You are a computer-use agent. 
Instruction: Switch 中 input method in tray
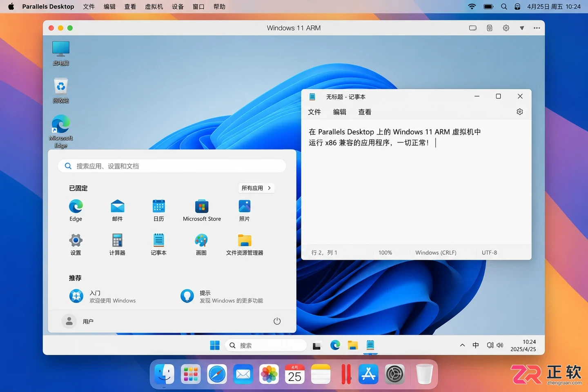[476, 345]
